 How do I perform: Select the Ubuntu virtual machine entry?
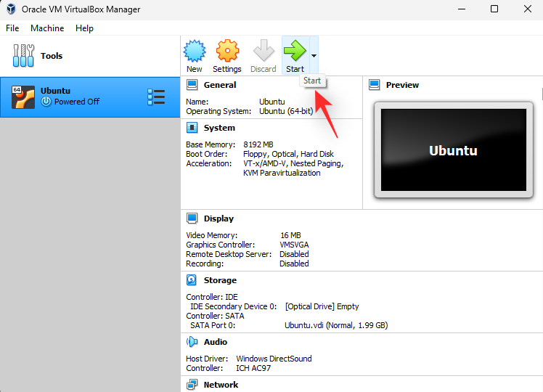point(73,97)
